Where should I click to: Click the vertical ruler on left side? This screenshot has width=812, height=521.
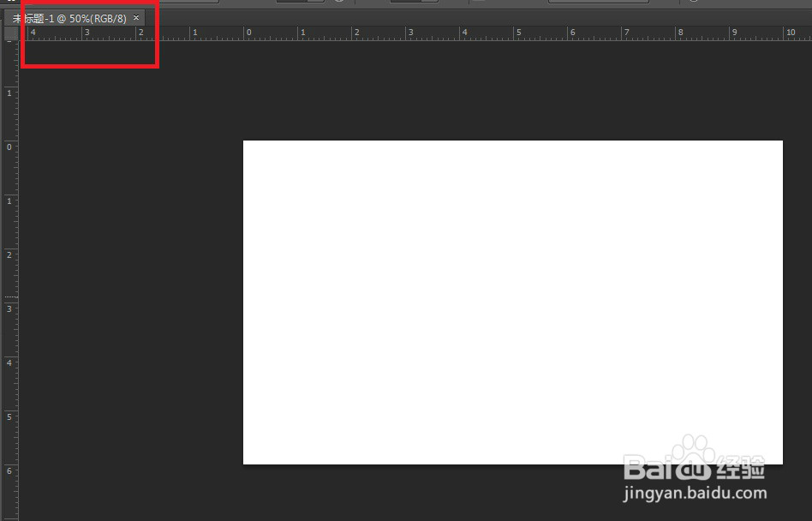pos(11,281)
